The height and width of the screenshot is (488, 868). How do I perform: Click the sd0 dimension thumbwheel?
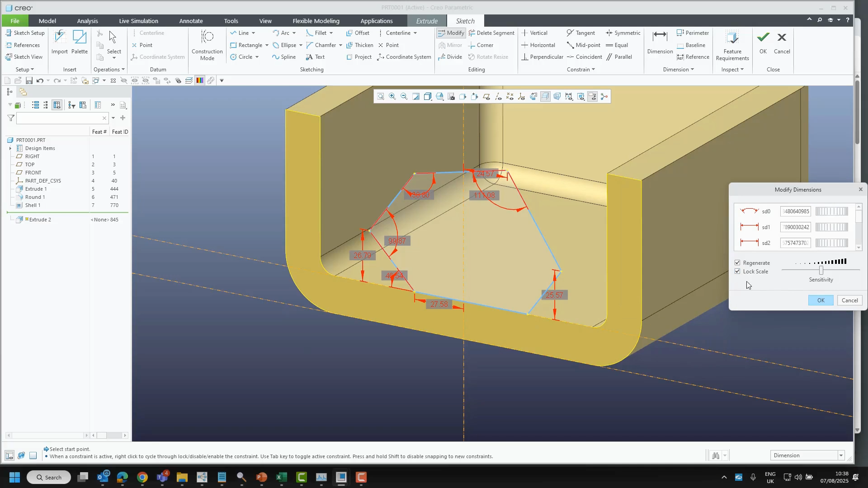click(832, 211)
